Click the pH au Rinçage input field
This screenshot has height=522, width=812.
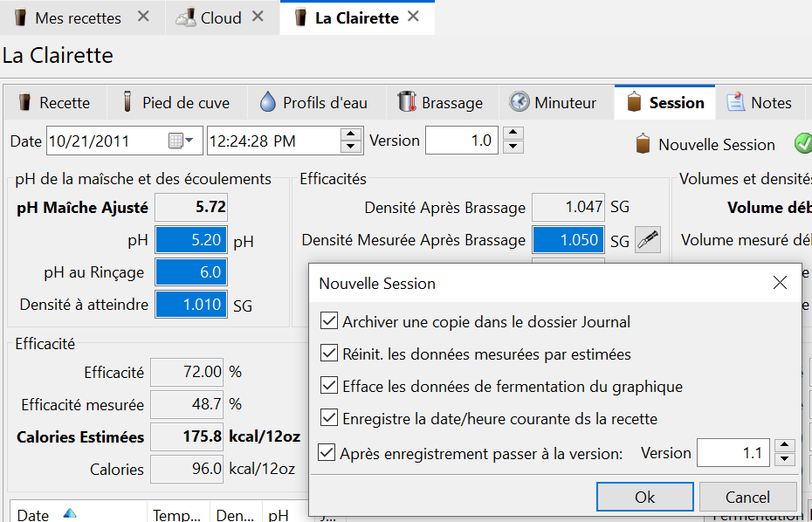click(x=191, y=272)
